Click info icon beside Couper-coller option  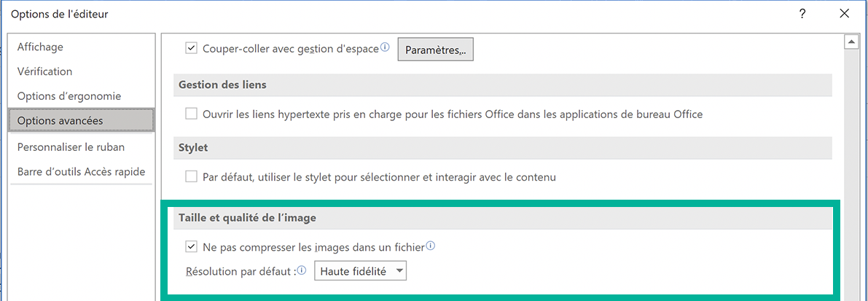click(x=385, y=49)
